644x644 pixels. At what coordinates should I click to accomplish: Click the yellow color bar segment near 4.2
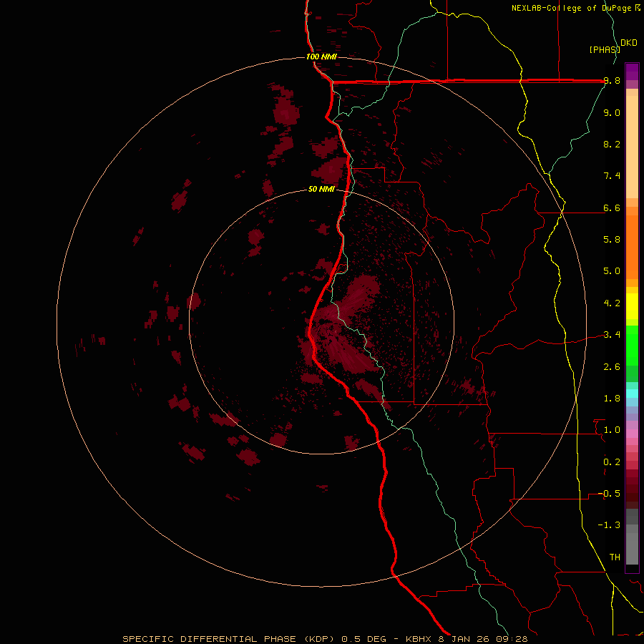(632, 306)
